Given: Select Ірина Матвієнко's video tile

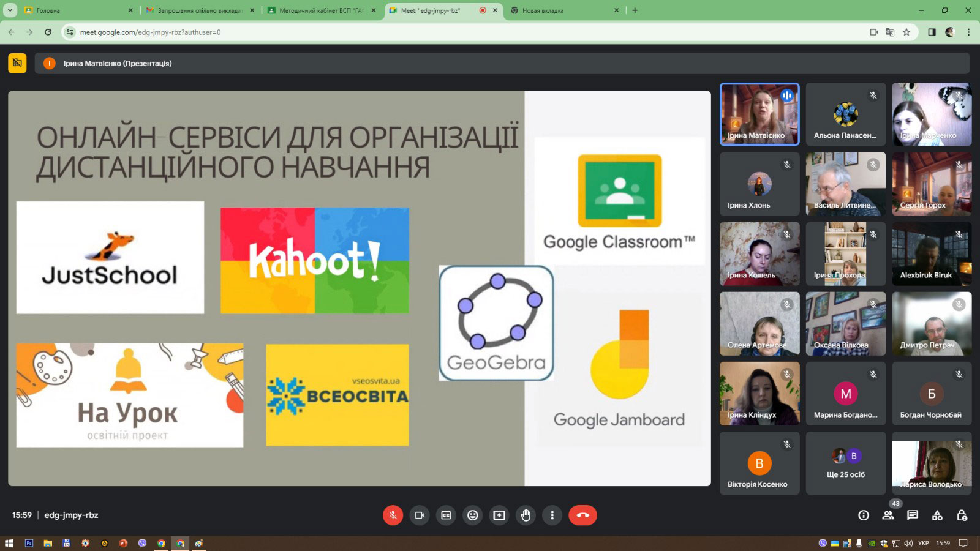Looking at the screenshot, I should pos(759,114).
